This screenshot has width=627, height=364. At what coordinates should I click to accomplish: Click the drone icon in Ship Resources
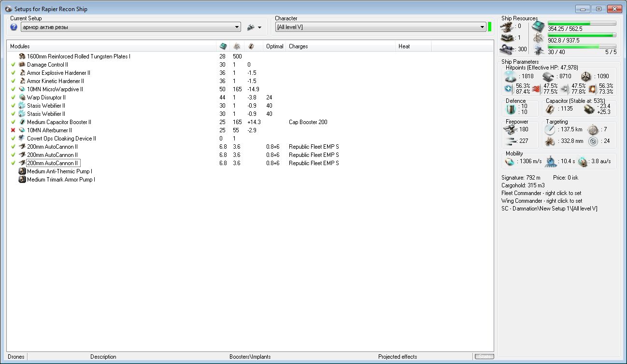538,50
